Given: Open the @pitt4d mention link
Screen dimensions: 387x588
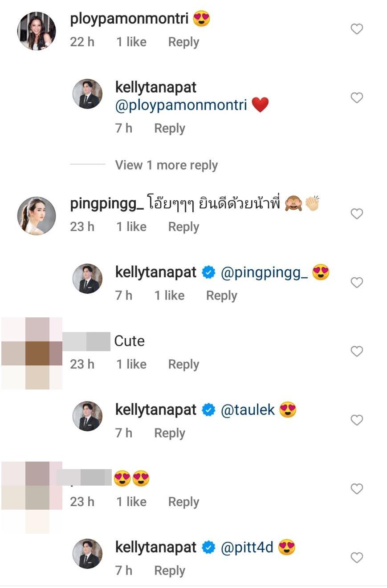Looking at the screenshot, I should (247, 547).
